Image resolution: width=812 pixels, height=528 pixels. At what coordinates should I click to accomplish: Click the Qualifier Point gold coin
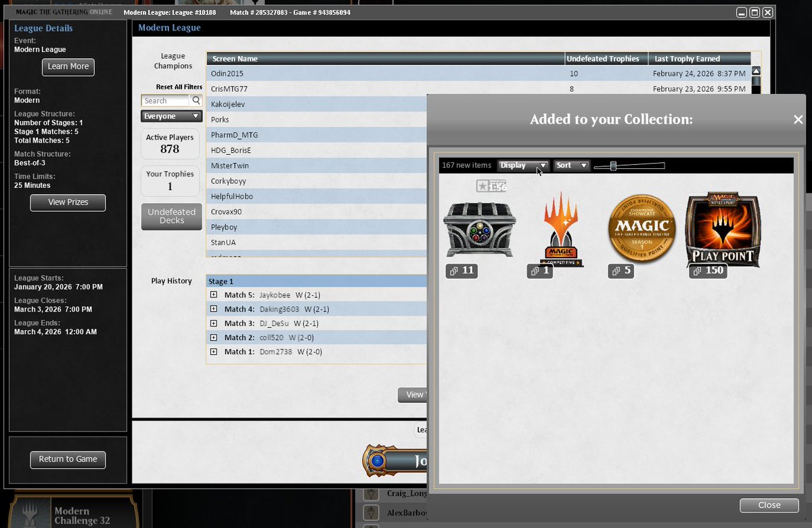642,229
